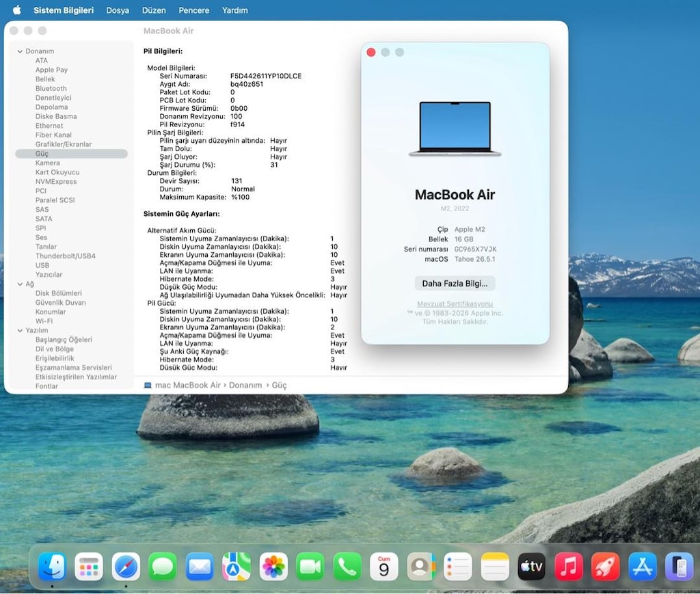Open the Pencere menu
This screenshot has height=594, width=700.
click(x=193, y=10)
